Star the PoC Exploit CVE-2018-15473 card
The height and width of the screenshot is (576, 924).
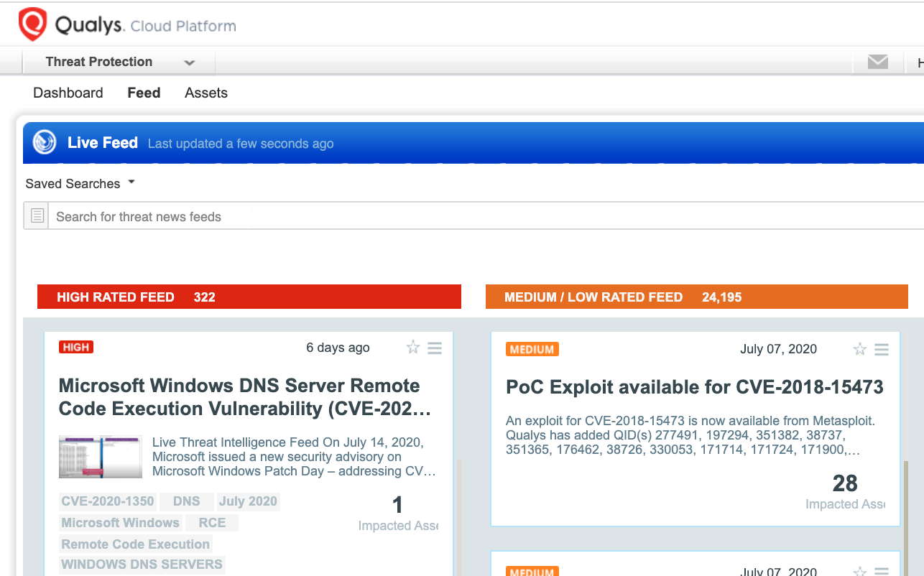tap(860, 349)
